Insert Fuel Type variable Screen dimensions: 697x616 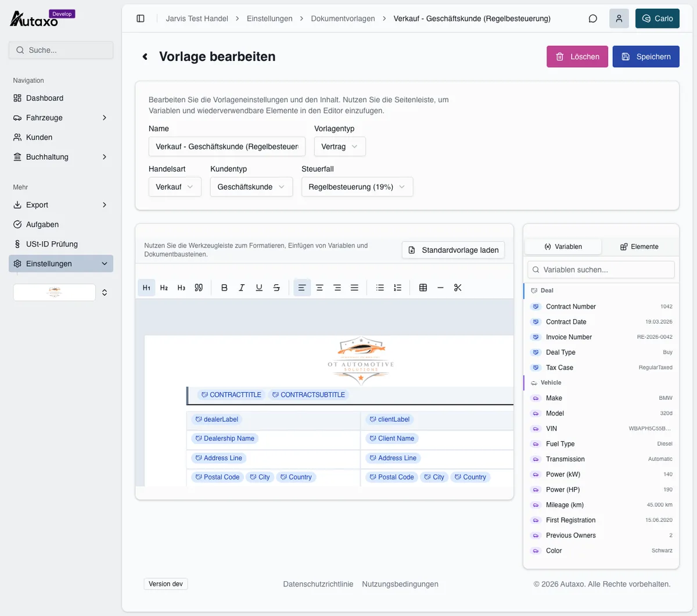tap(601, 444)
